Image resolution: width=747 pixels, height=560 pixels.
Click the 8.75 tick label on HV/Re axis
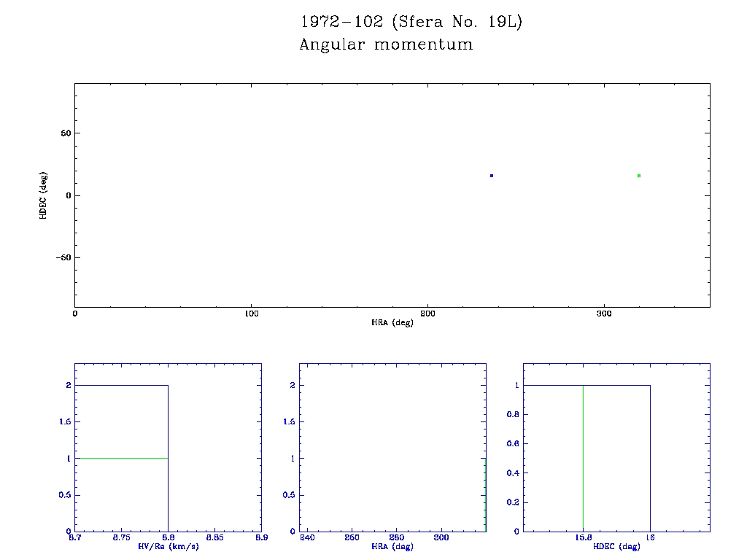pos(121,537)
